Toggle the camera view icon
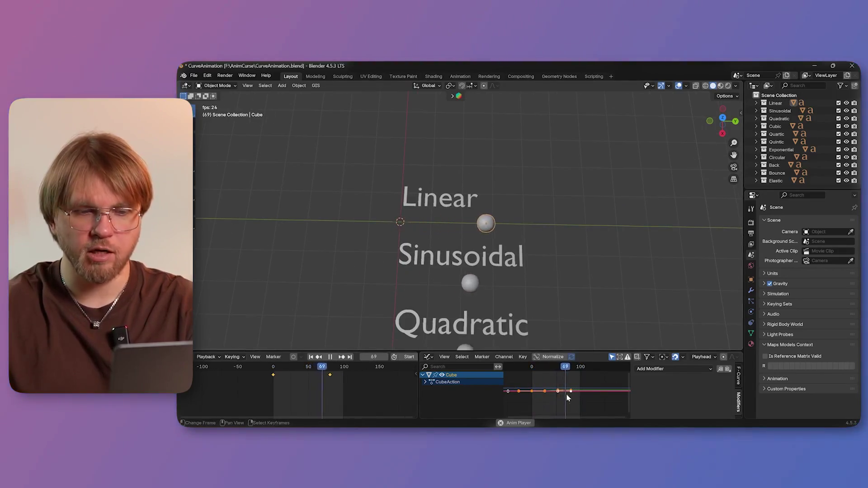This screenshot has width=868, height=488. tap(734, 167)
